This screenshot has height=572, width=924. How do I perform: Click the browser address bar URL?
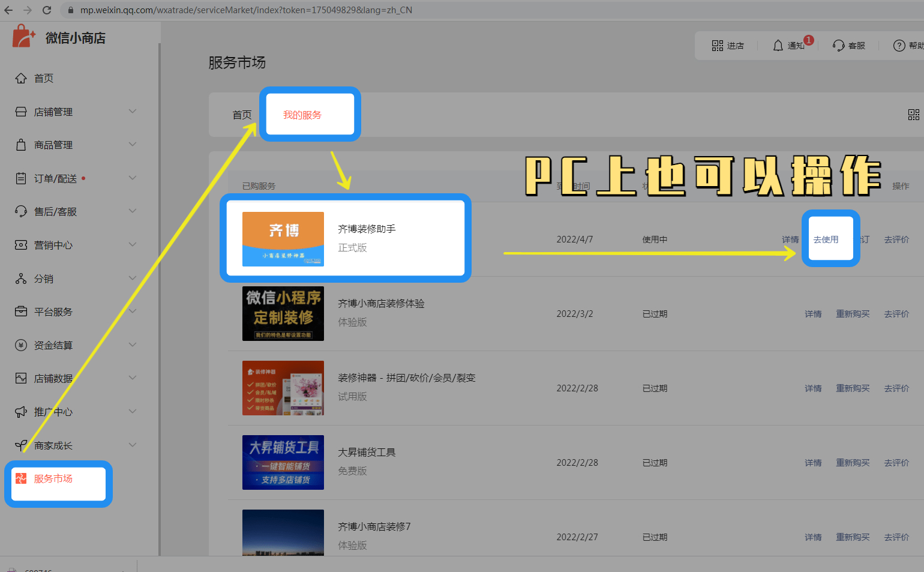(246, 10)
